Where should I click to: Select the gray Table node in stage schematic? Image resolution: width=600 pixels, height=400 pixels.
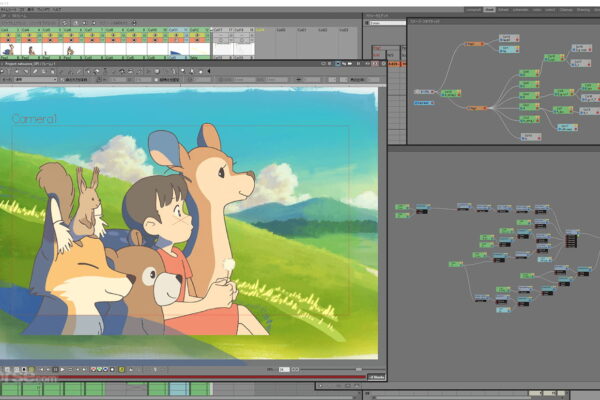424,92
